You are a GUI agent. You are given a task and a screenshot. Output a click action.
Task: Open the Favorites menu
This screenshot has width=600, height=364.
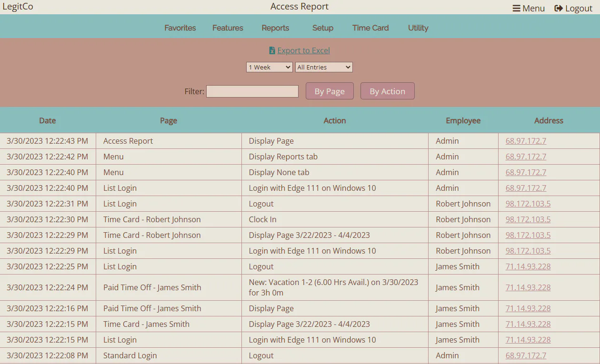tap(180, 28)
